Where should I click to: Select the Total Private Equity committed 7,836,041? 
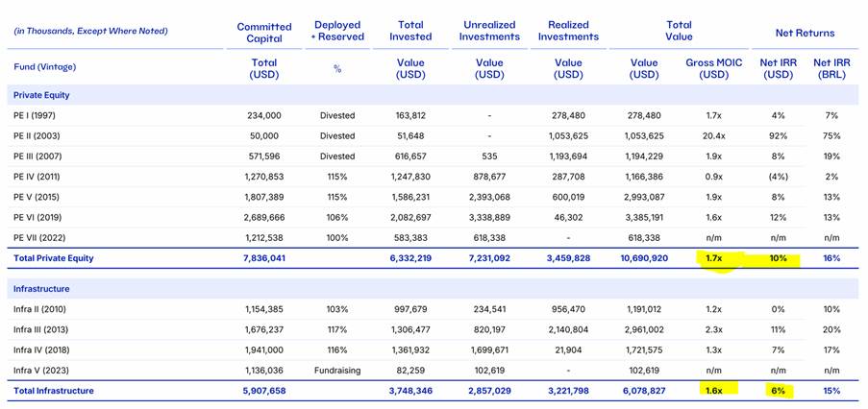pos(264,258)
